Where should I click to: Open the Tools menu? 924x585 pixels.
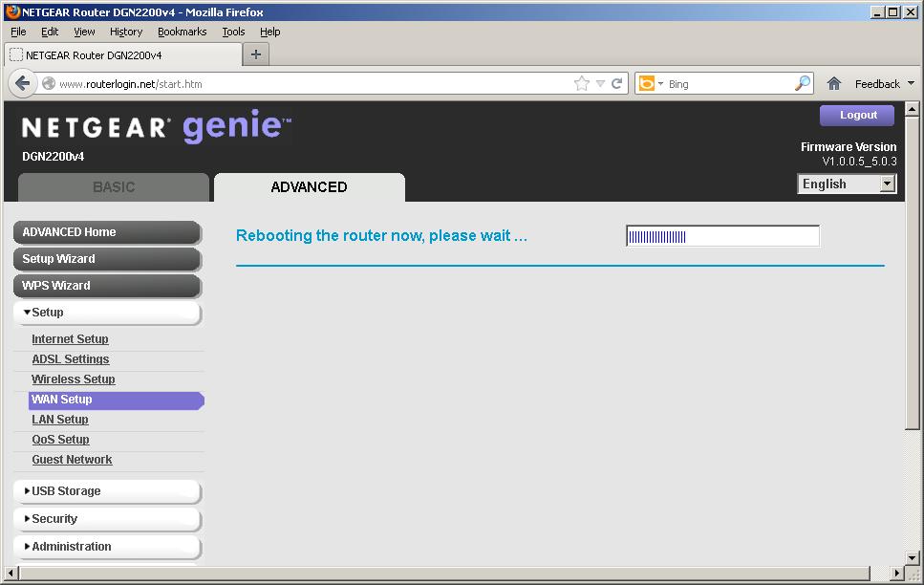click(233, 32)
